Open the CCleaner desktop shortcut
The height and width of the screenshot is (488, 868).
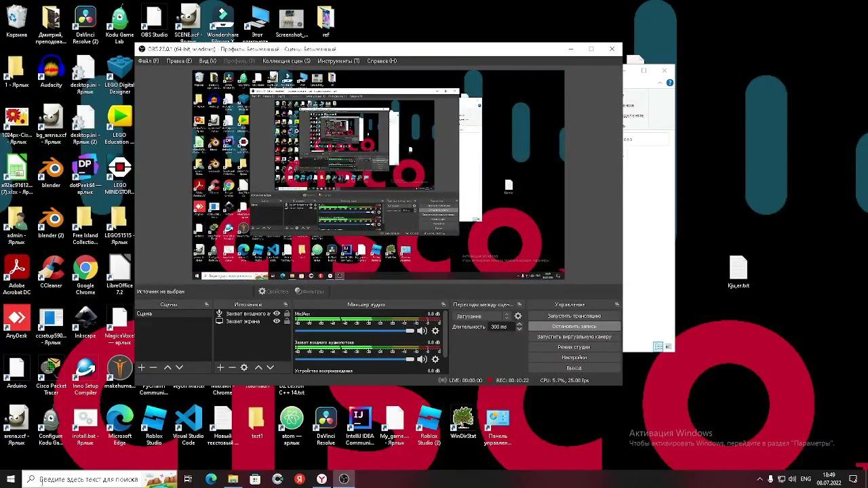[x=51, y=272]
